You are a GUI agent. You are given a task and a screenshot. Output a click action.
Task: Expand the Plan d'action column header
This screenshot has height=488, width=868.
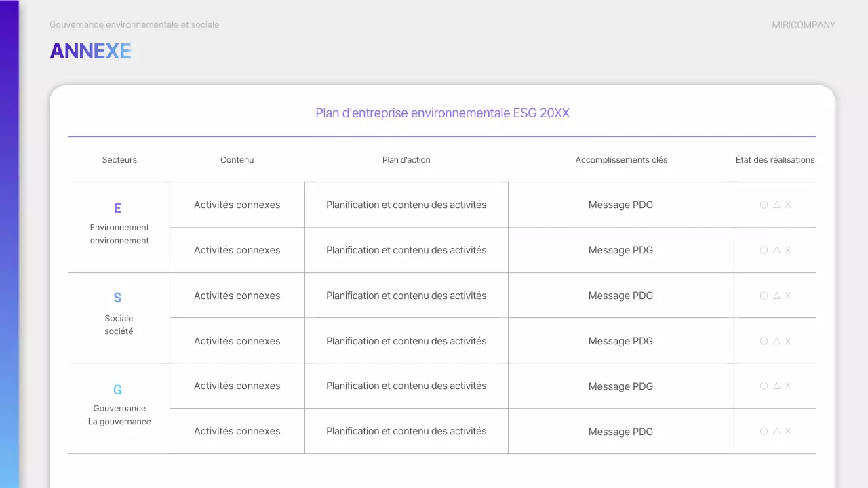(406, 160)
